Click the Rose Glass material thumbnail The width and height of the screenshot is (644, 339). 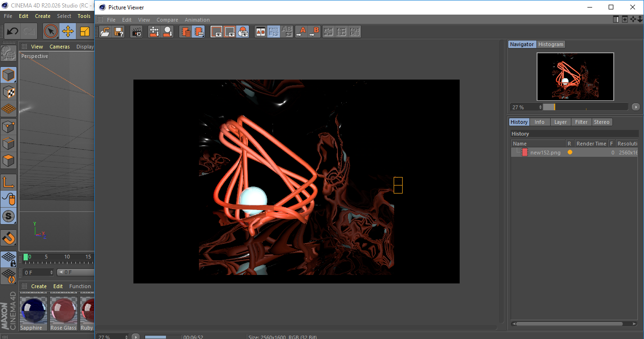point(63,310)
